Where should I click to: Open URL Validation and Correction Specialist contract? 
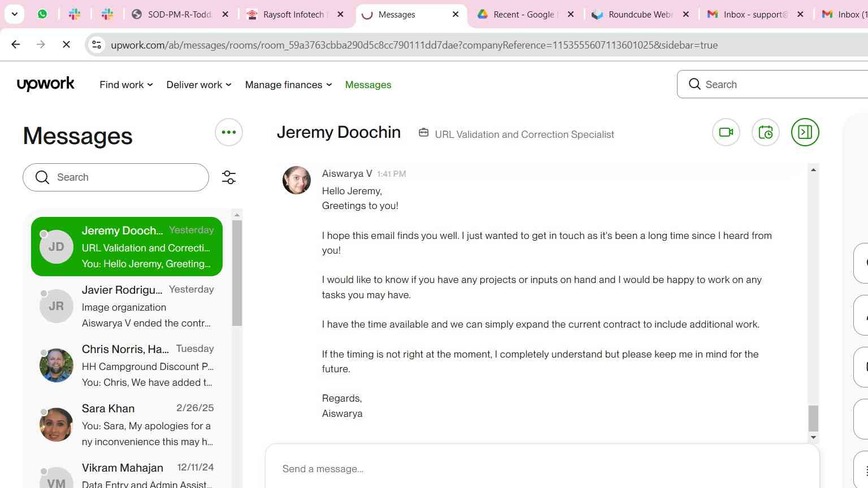(x=524, y=134)
